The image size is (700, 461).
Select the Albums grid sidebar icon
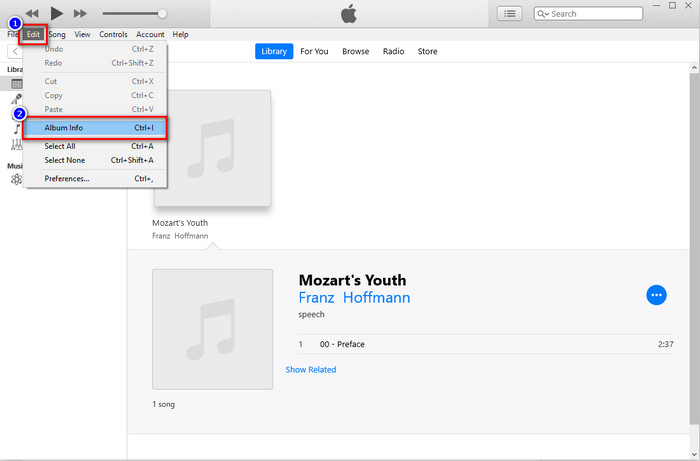(17, 84)
